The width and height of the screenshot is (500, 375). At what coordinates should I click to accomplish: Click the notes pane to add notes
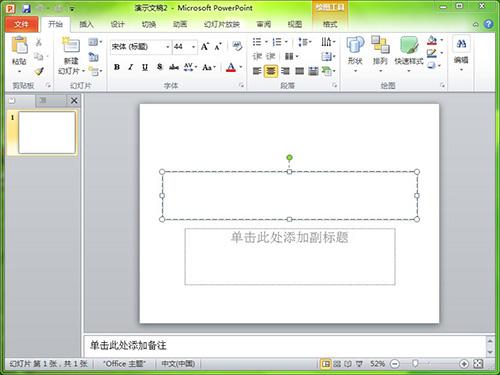[x=286, y=345]
